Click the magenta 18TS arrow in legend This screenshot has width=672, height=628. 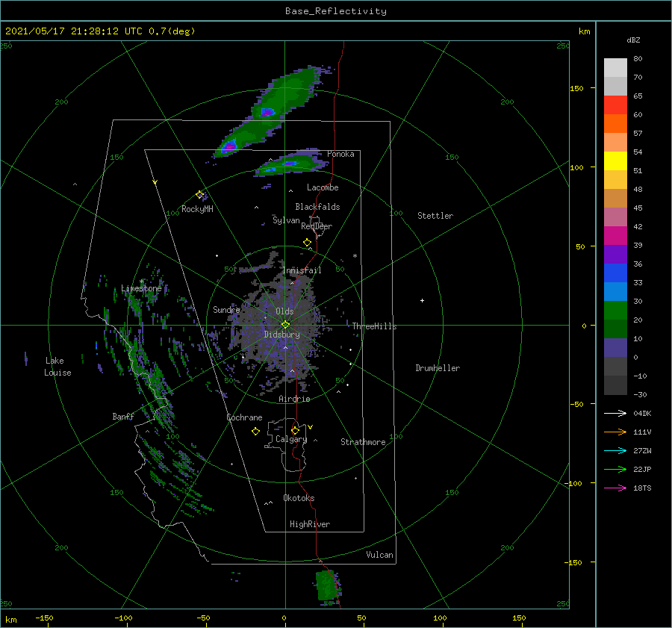click(x=615, y=488)
